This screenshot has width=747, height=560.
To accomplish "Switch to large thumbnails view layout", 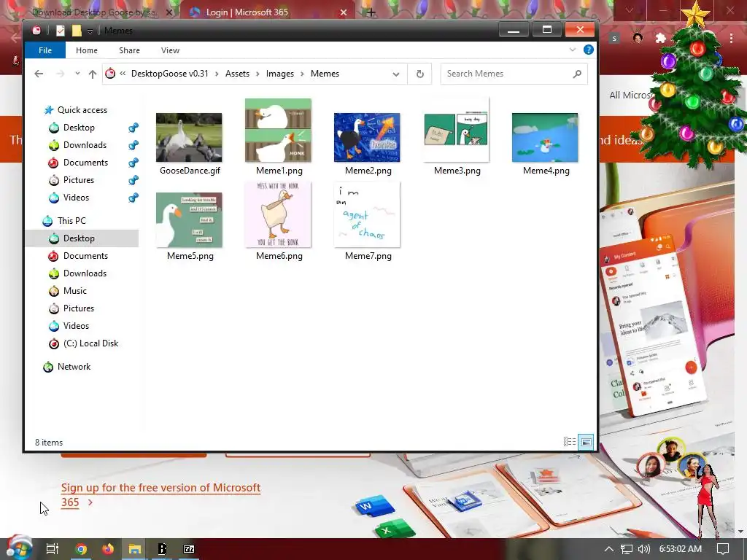I will [x=586, y=442].
